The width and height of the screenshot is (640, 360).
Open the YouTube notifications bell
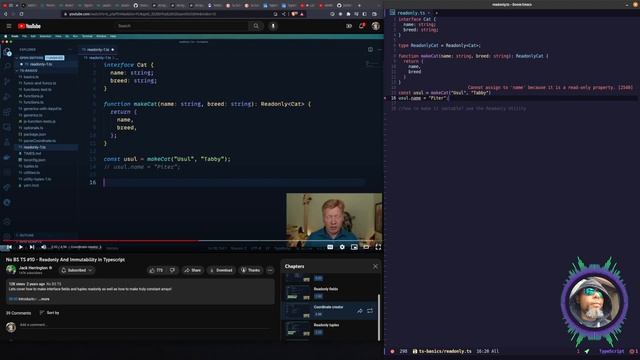(362, 26)
